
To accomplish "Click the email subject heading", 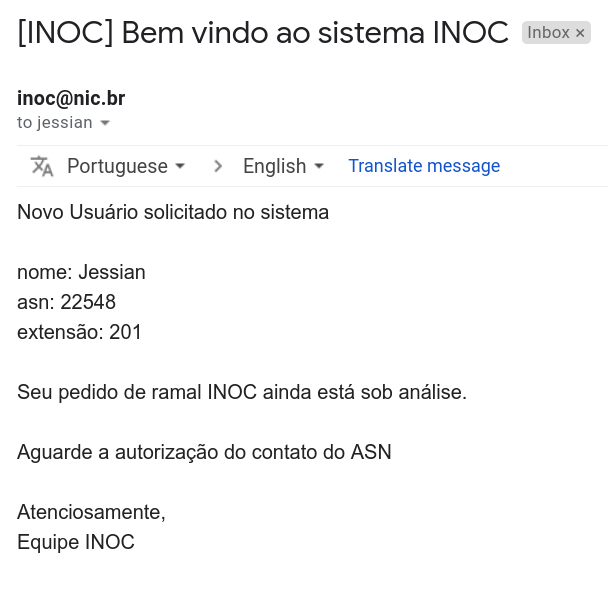I will point(263,33).
